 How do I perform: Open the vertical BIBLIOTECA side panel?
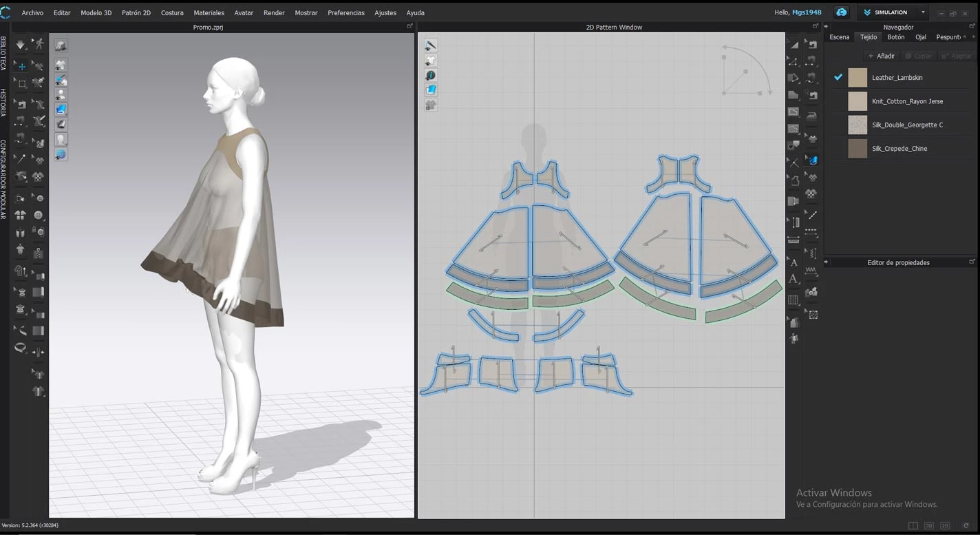[3, 54]
